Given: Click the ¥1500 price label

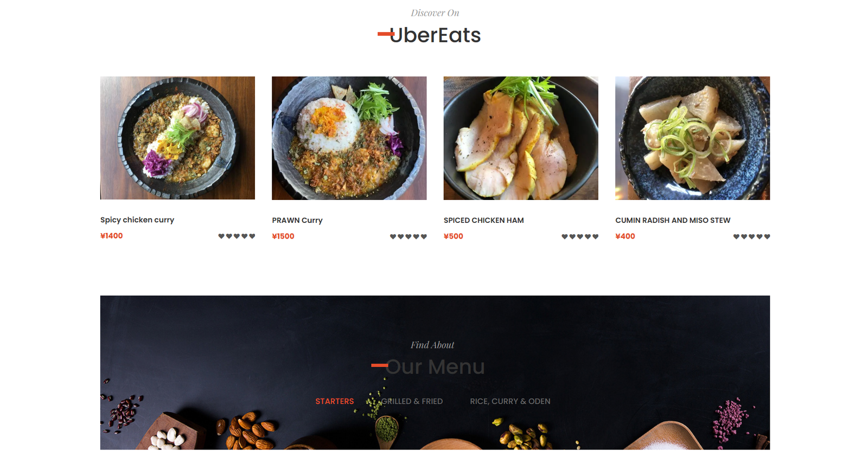Looking at the screenshot, I should [283, 236].
